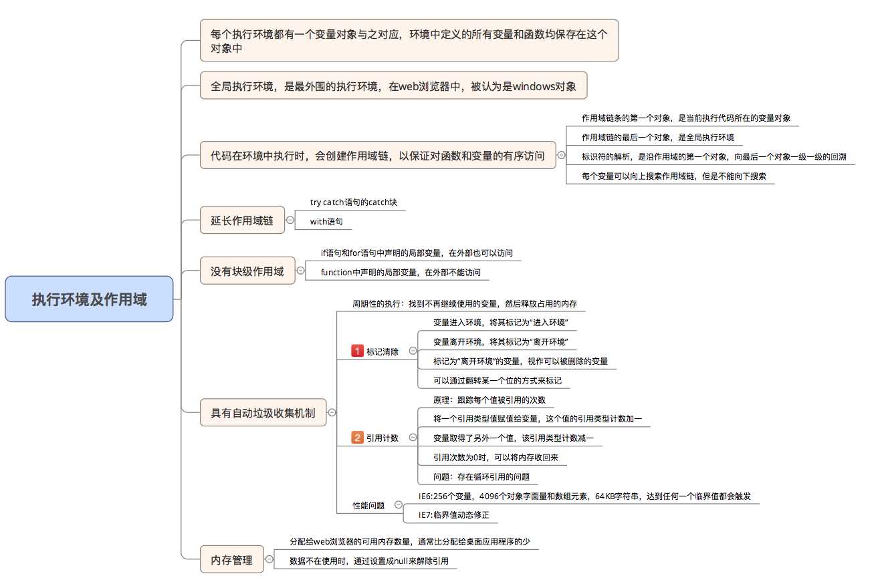Click 作用域链条的第一个对象 subtopic

(x=686, y=118)
